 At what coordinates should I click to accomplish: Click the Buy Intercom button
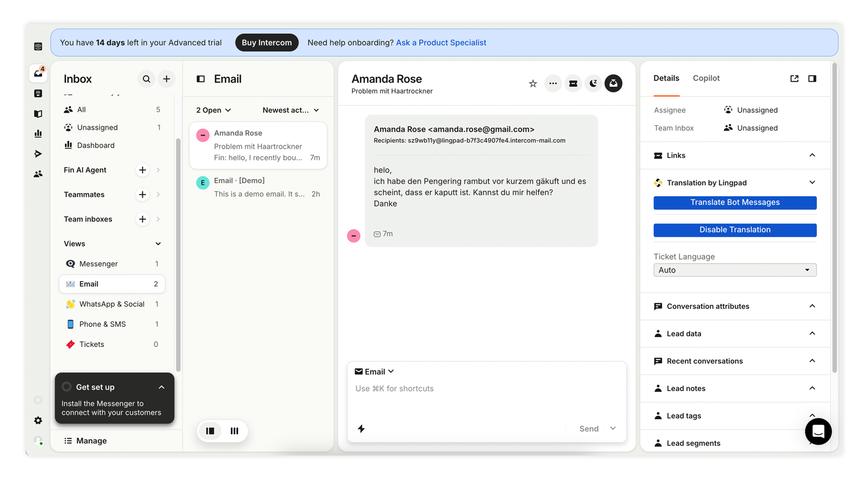267,43
